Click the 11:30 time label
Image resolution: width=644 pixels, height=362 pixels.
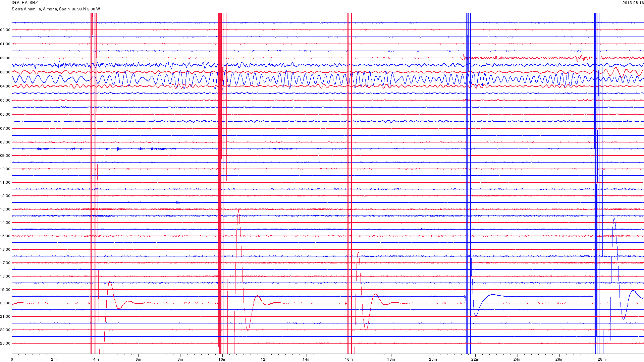tap(5, 182)
